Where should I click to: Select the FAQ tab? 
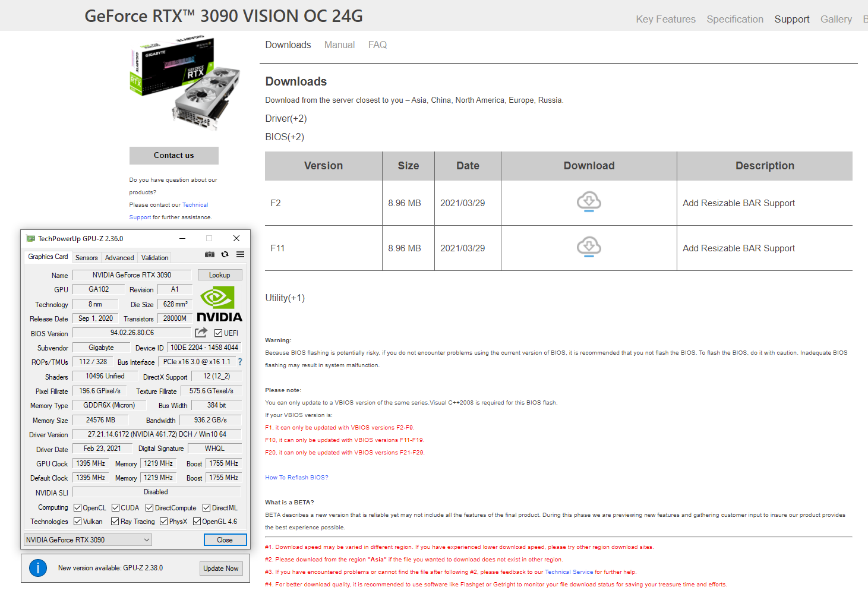click(377, 45)
